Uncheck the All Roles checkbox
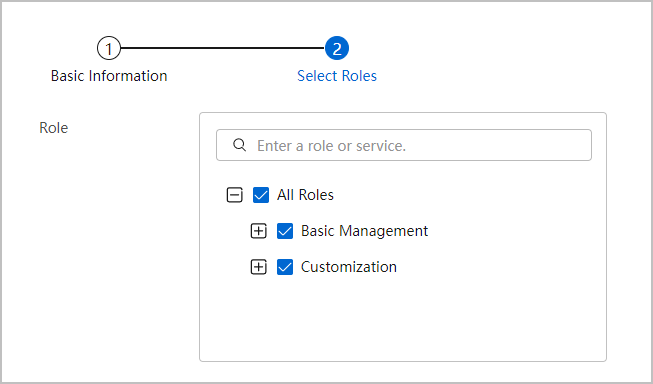This screenshot has height=384, width=653. point(261,194)
